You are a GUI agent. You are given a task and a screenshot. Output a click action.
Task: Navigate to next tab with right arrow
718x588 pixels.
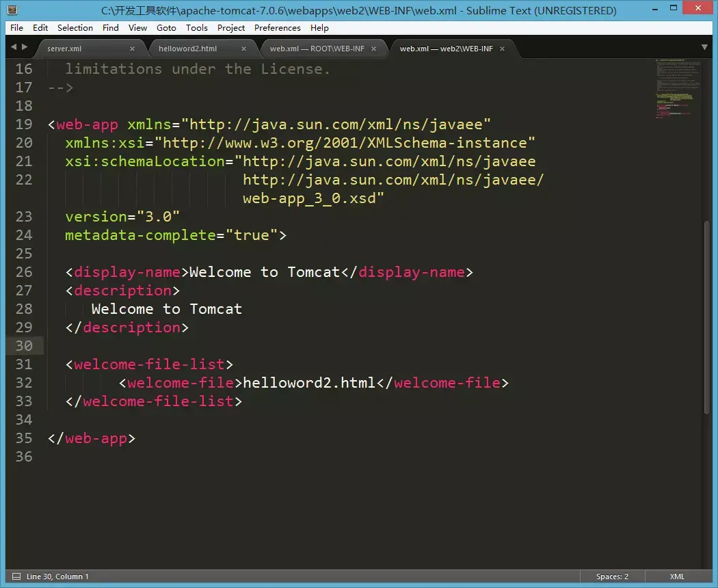[25, 46]
